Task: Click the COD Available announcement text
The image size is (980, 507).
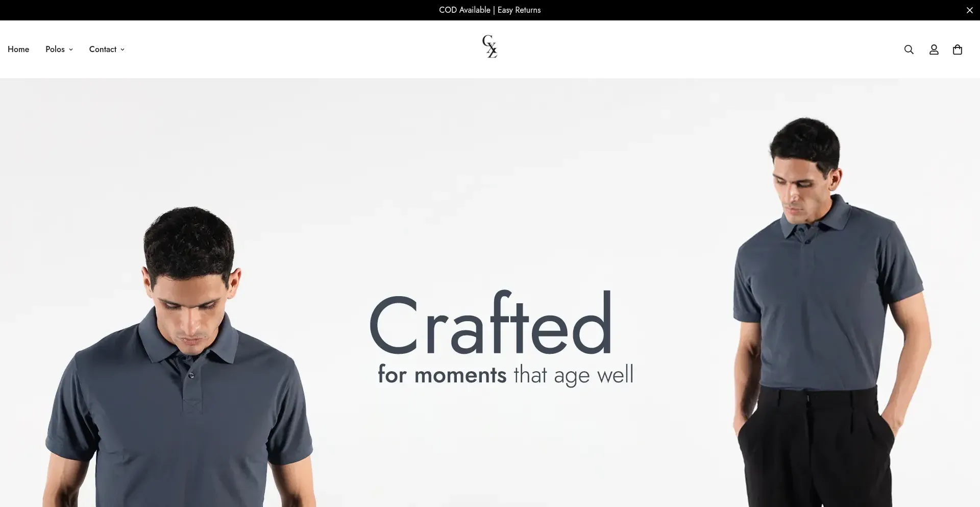Action: (x=464, y=10)
